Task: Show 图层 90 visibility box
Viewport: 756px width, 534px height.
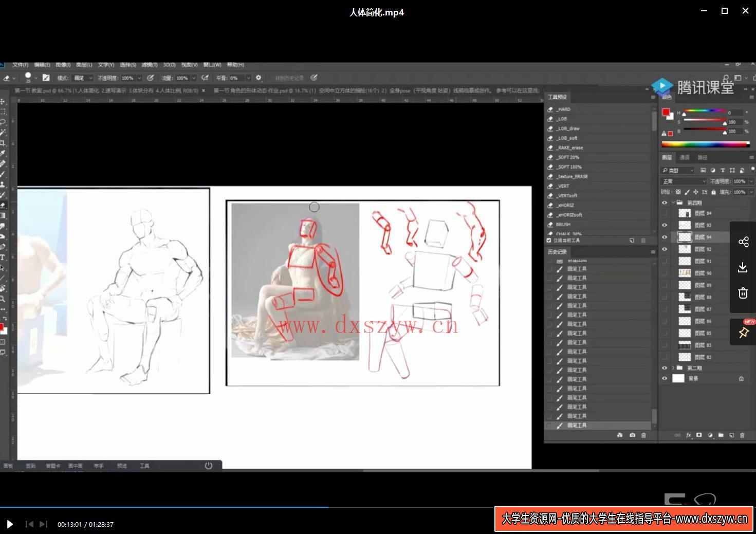Action: [x=664, y=273]
